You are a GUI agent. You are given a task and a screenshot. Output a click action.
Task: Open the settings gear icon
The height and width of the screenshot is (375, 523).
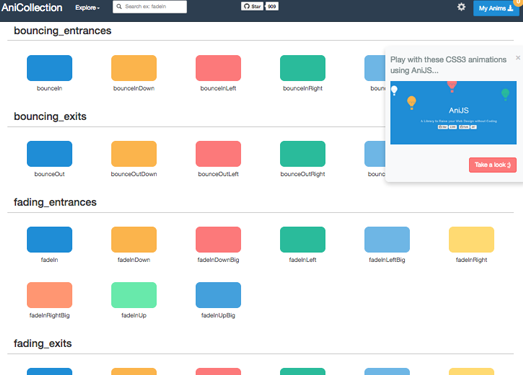[461, 7]
